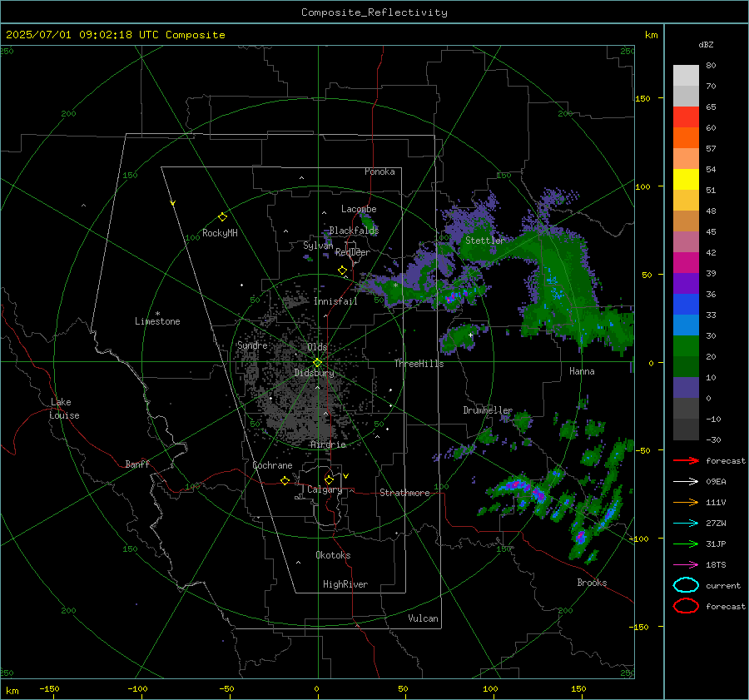Click the yellow diamond marker near RockyMH
The height and width of the screenshot is (700, 749).
222,217
